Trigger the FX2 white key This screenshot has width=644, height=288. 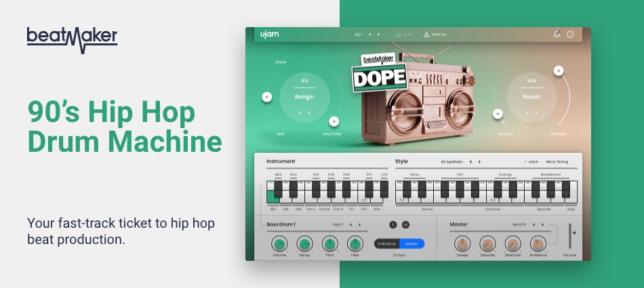pos(364,201)
